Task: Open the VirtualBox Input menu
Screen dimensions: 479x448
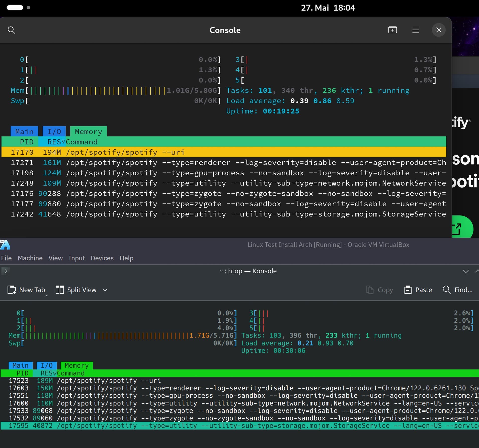Action: click(x=76, y=258)
